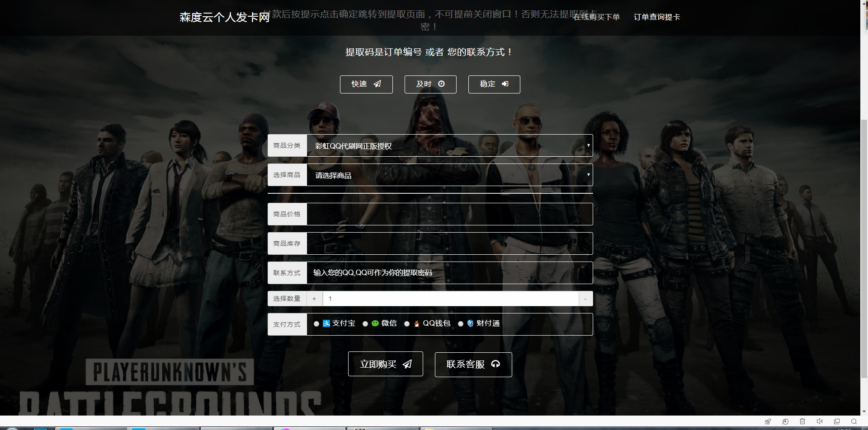Click the 快速 button with paper plane
The height and width of the screenshot is (430, 868).
tap(366, 84)
